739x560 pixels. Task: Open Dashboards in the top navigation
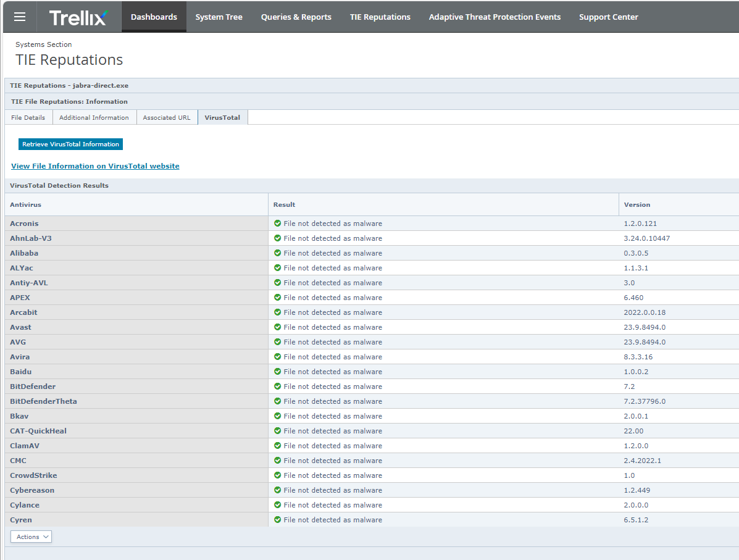tap(154, 17)
